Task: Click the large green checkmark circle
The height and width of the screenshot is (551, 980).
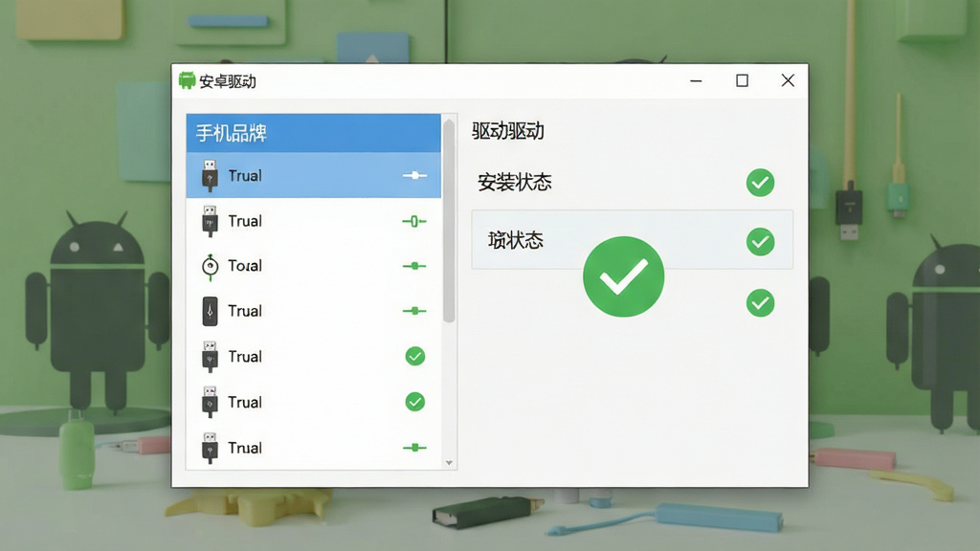Action: (x=623, y=276)
